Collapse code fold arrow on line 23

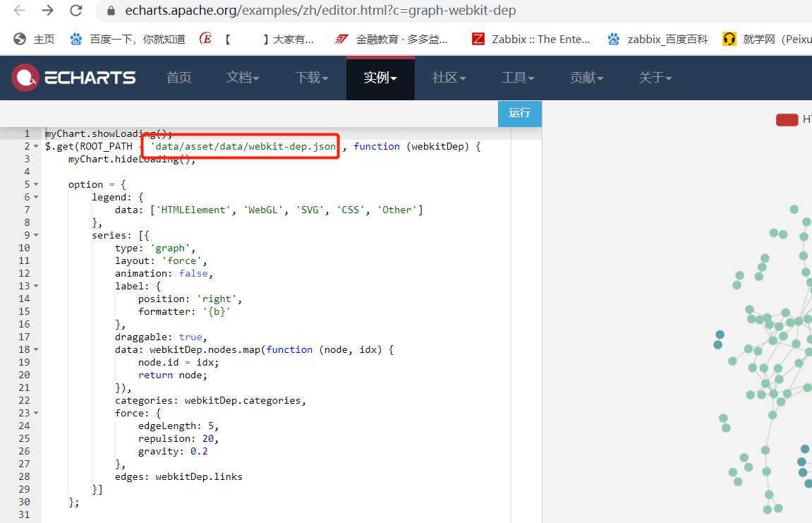36,413
